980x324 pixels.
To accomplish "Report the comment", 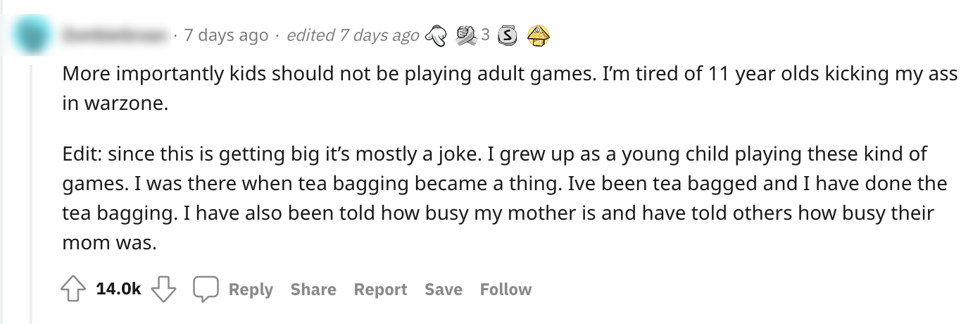I will [380, 289].
